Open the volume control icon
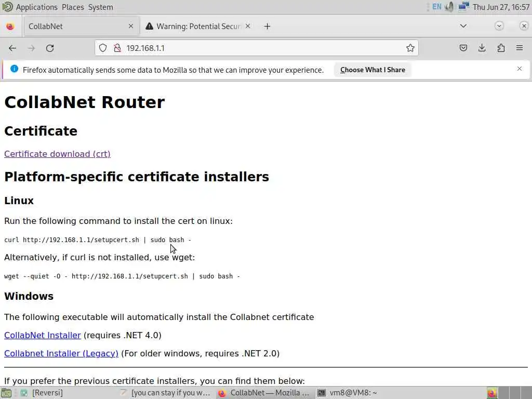This screenshot has width=532, height=399. coord(449,7)
